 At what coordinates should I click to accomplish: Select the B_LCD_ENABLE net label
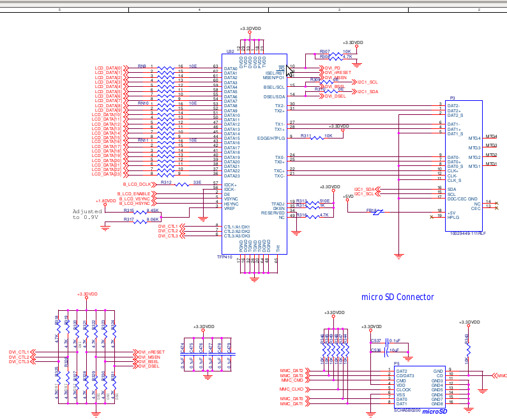point(133,193)
